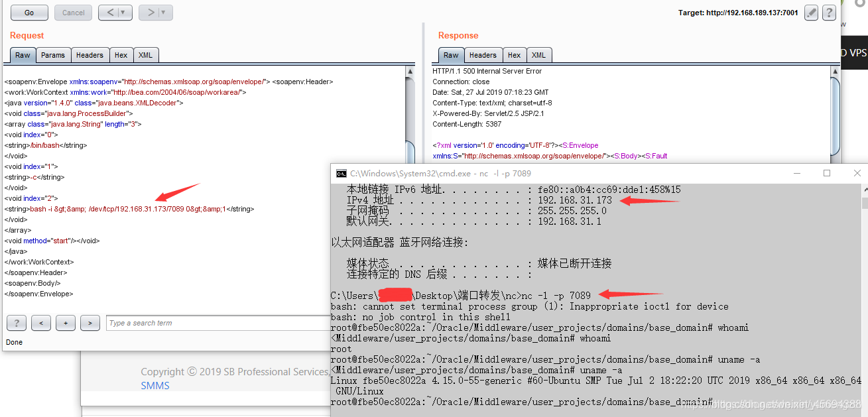Select the Response Raw tab
Viewport: 868px width, 417px height.
(451, 55)
